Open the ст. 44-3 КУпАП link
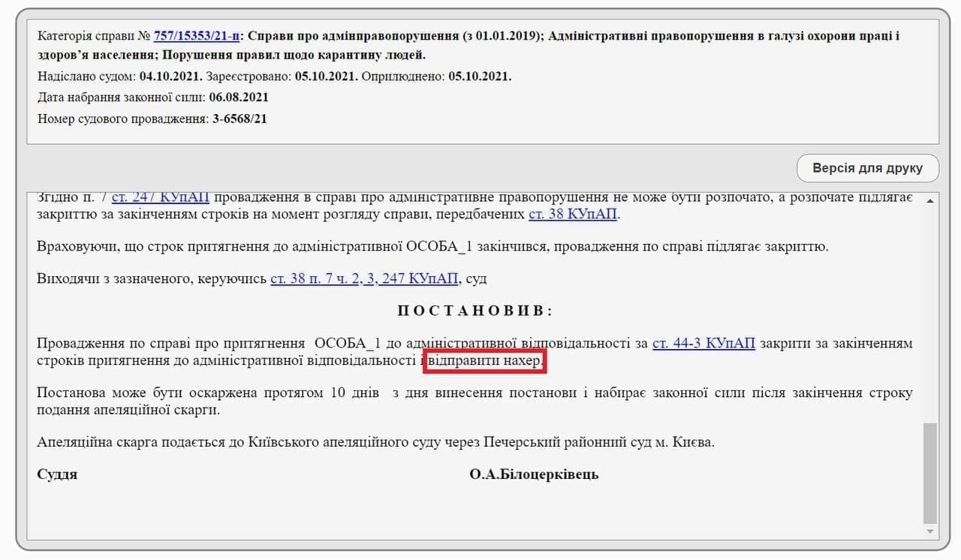The image size is (961, 560). point(703,343)
